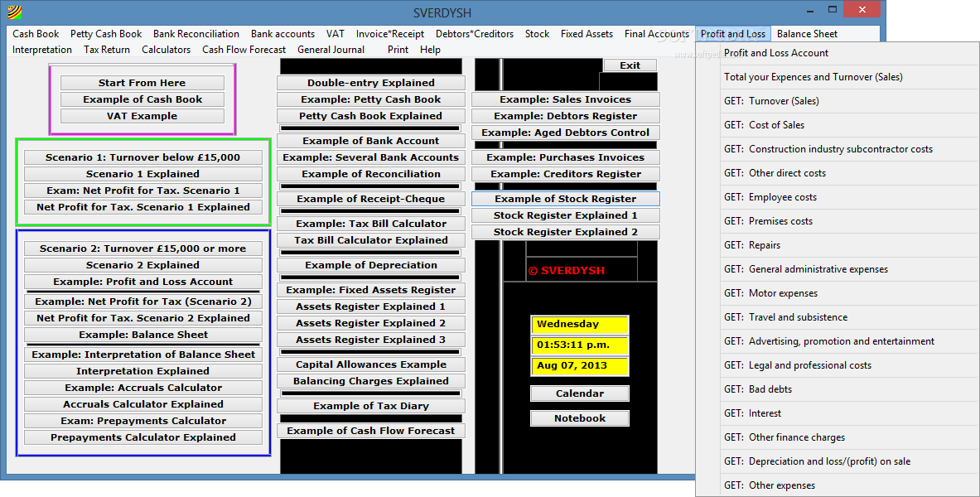
Task: Click Prepayments Calculator Explained button
Action: 143,437
